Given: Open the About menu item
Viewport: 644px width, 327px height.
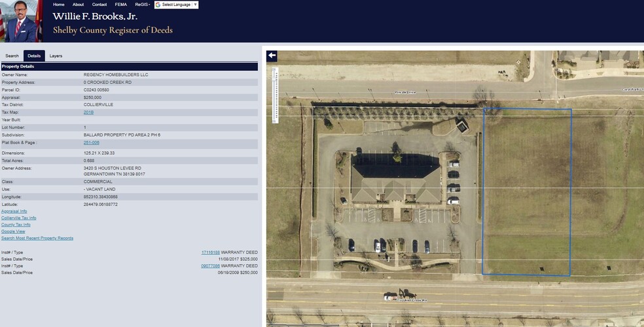Looking at the screenshot, I should point(78,5).
